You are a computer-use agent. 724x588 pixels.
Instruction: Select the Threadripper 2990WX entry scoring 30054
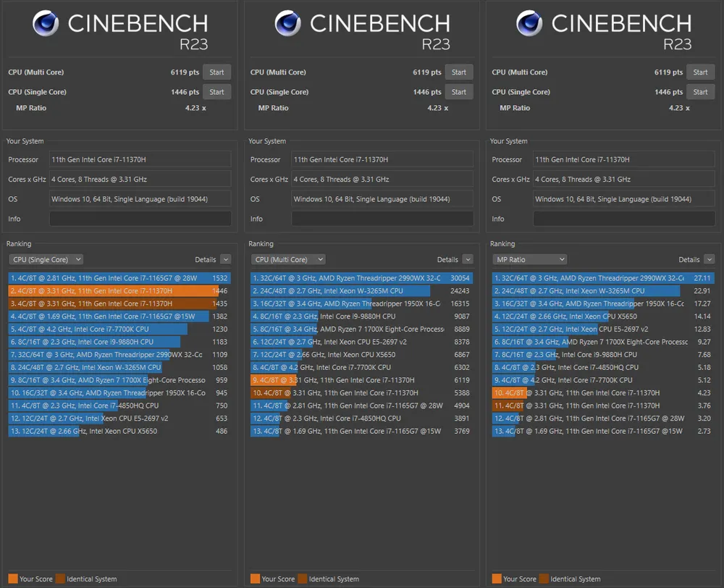coord(361,278)
